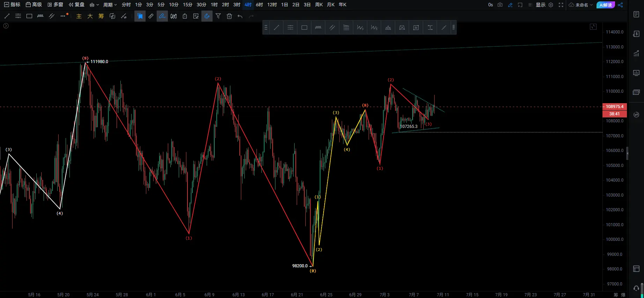The image size is (644, 298).
Task: Start 复盘 replay mode
Action: pos(77,5)
